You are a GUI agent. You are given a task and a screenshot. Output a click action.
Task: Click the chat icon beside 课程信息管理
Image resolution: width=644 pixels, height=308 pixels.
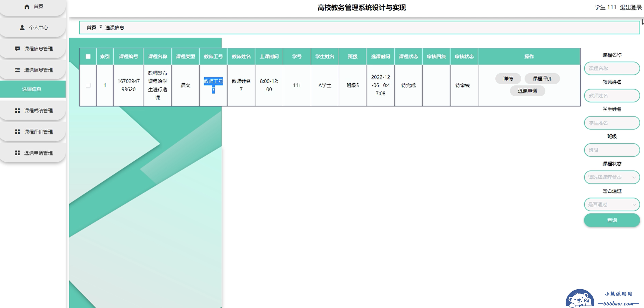(x=17, y=49)
